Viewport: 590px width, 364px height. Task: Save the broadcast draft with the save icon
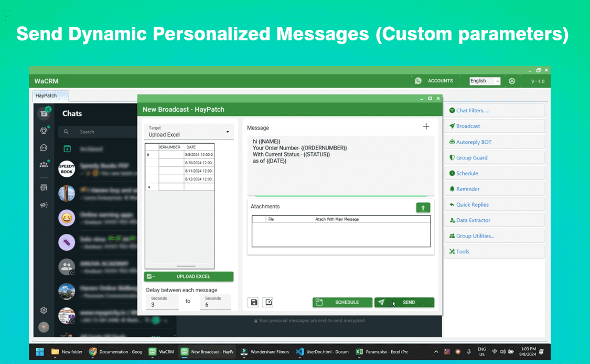(x=253, y=302)
